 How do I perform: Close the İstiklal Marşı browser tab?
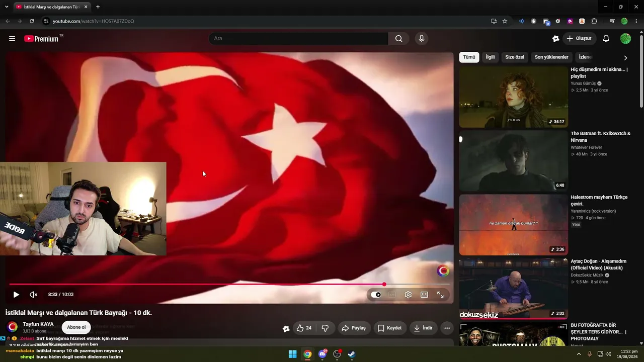(x=86, y=7)
